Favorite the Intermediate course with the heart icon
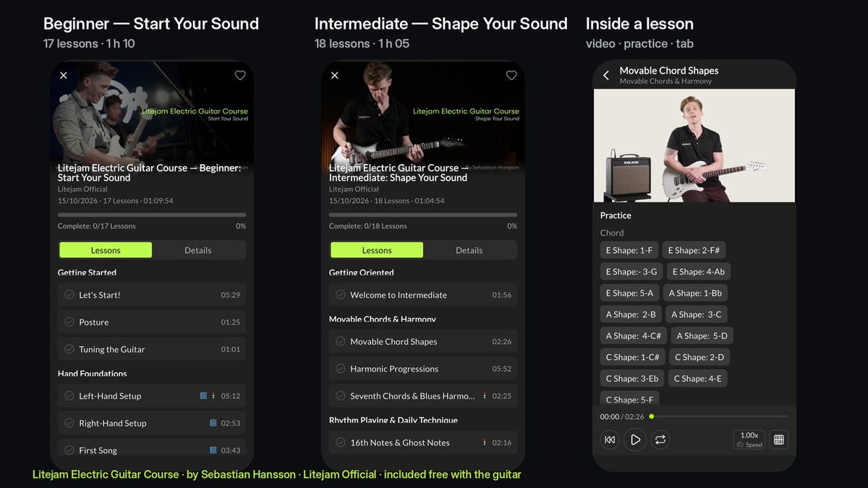 511,75
